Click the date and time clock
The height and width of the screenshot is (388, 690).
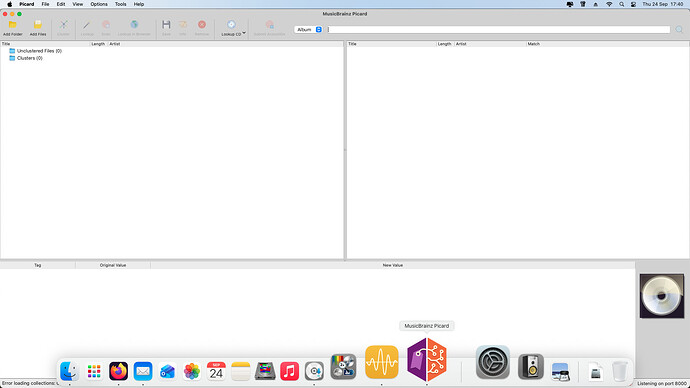663,4
